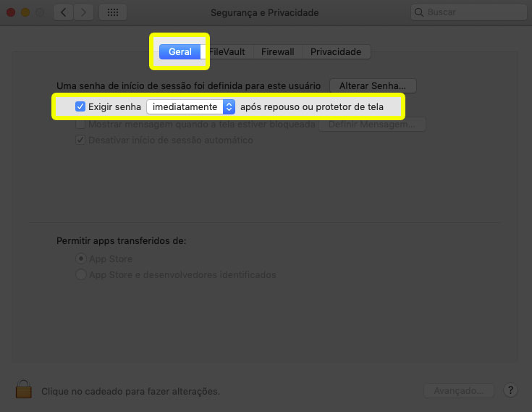Select App Store e desenvolvedores identificados option
532x412 pixels.
point(81,275)
